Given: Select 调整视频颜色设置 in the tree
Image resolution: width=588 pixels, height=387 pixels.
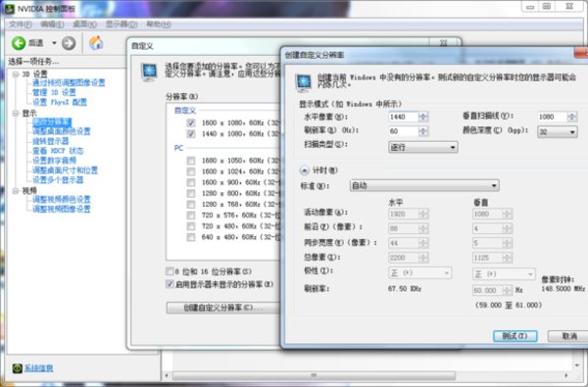Looking at the screenshot, I should pos(62,199).
